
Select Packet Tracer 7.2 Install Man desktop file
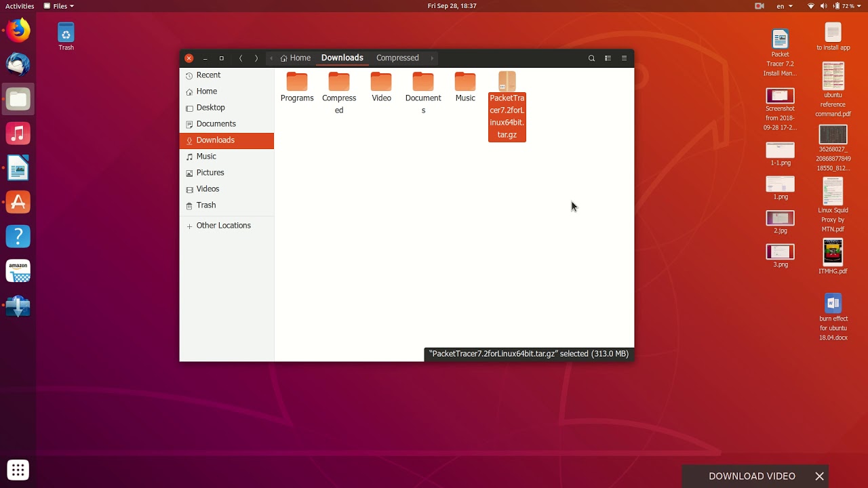(780, 53)
